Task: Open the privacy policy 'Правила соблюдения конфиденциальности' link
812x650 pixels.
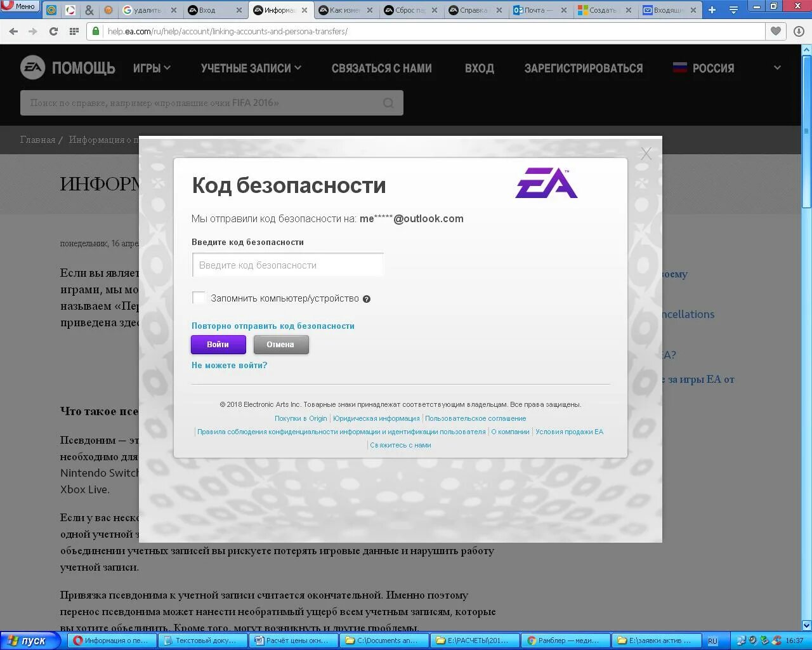Action: 341,432
